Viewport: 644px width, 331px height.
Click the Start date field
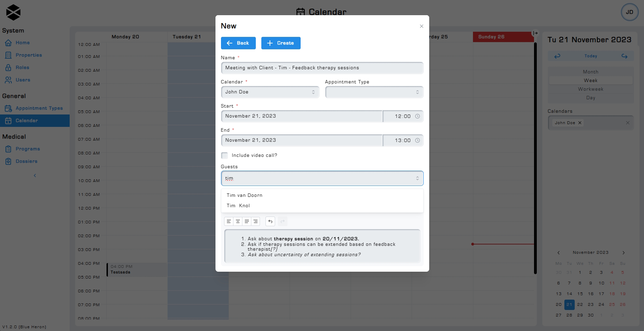coord(302,116)
